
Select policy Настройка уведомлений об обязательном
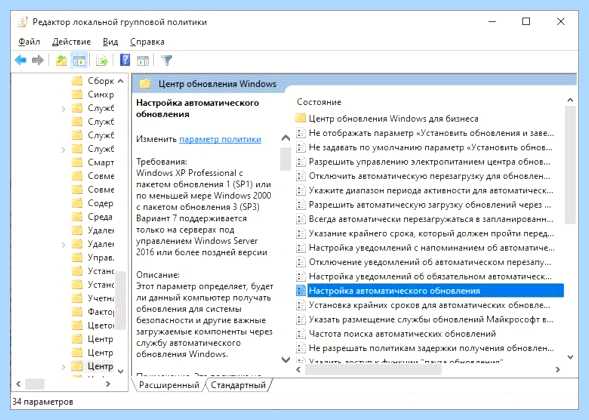pyautogui.click(x=430, y=276)
